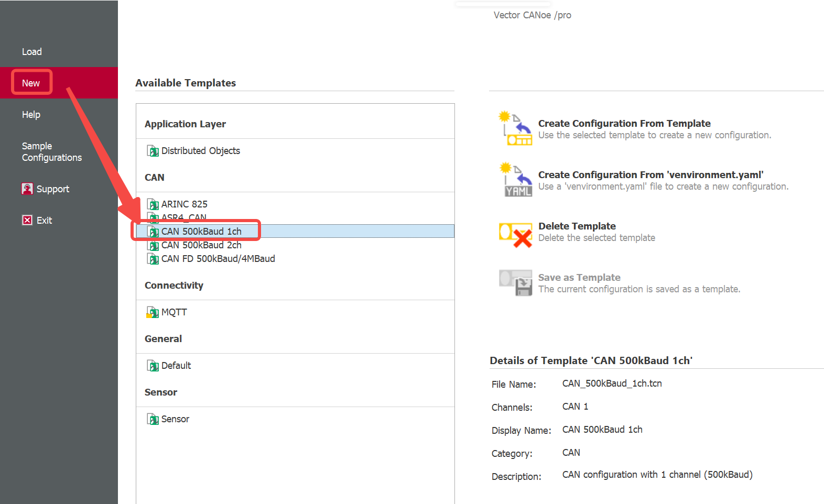This screenshot has height=504, width=824.
Task: Click the description text CAN configuration with 1 channel
Action: [657, 475]
